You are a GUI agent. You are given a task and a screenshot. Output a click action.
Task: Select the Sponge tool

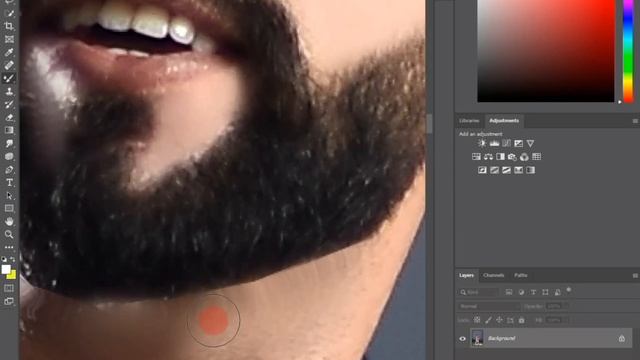click(x=9, y=156)
